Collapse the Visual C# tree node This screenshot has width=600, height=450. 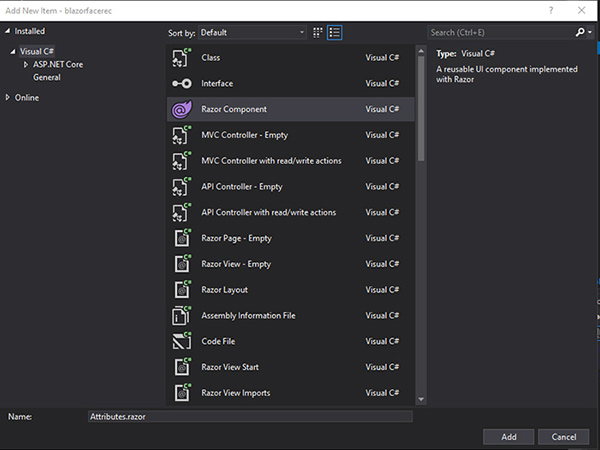click(13, 51)
